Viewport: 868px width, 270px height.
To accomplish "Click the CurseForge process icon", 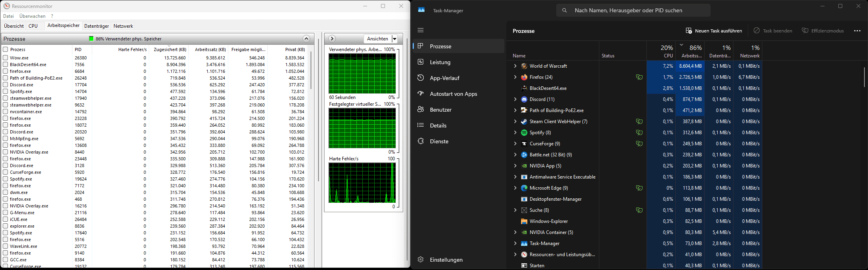I will [524, 144].
